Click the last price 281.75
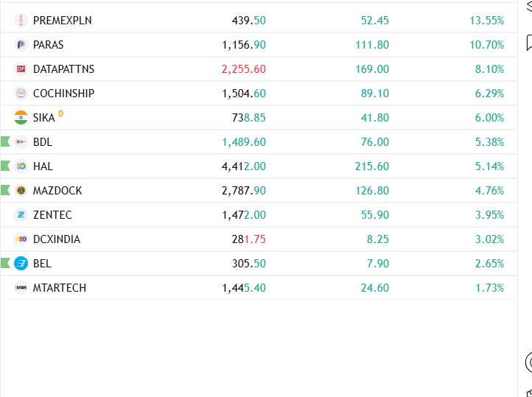This screenshot has height=397, width=532. click(249, 239)
